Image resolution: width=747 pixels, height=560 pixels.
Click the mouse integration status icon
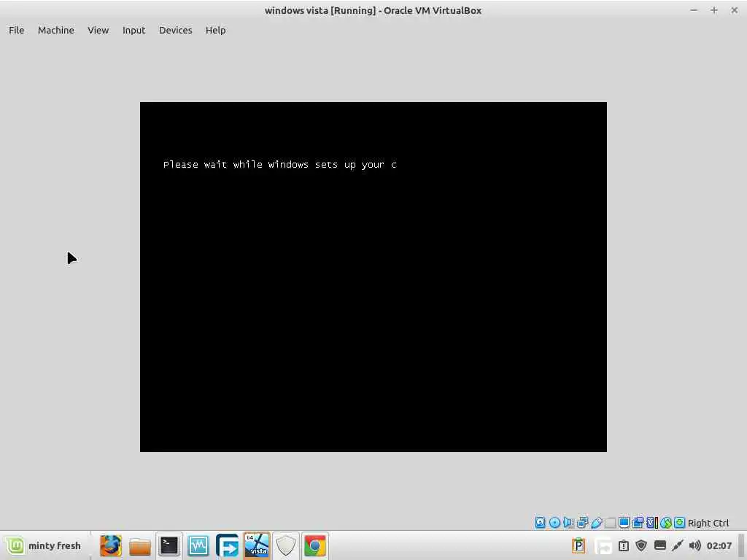[666, 522]
